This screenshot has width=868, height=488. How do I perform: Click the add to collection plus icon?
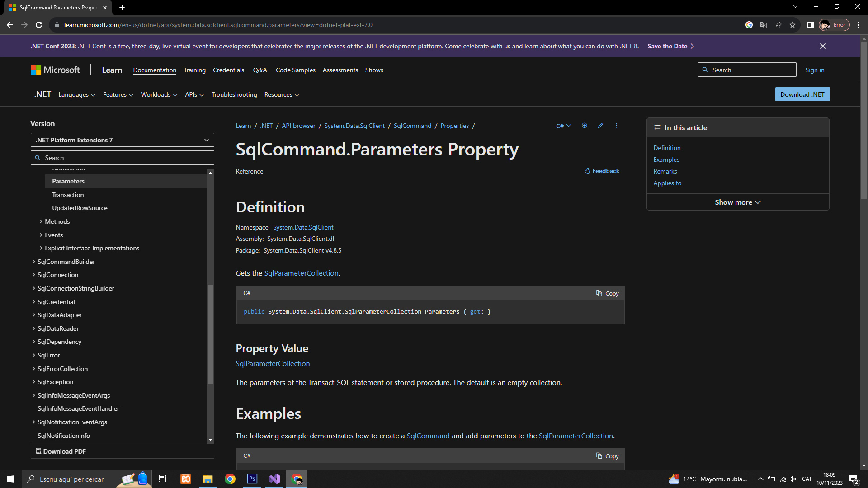pos(585,126)
